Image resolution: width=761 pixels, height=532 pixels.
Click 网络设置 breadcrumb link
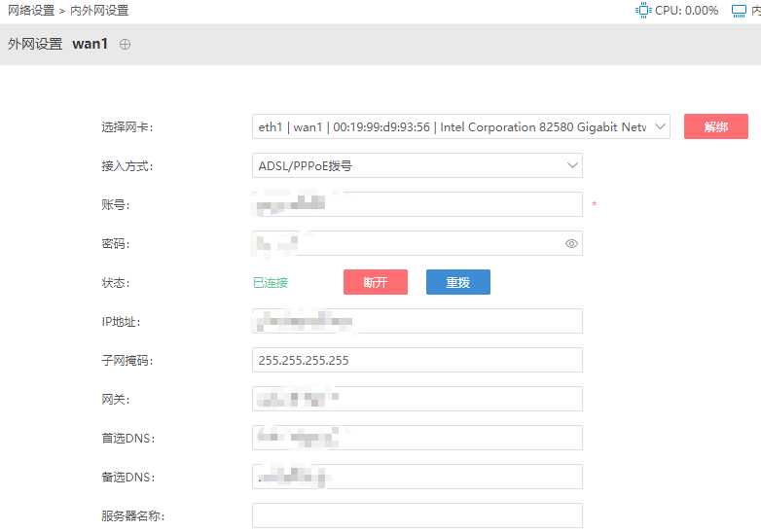tap(31, 10)
